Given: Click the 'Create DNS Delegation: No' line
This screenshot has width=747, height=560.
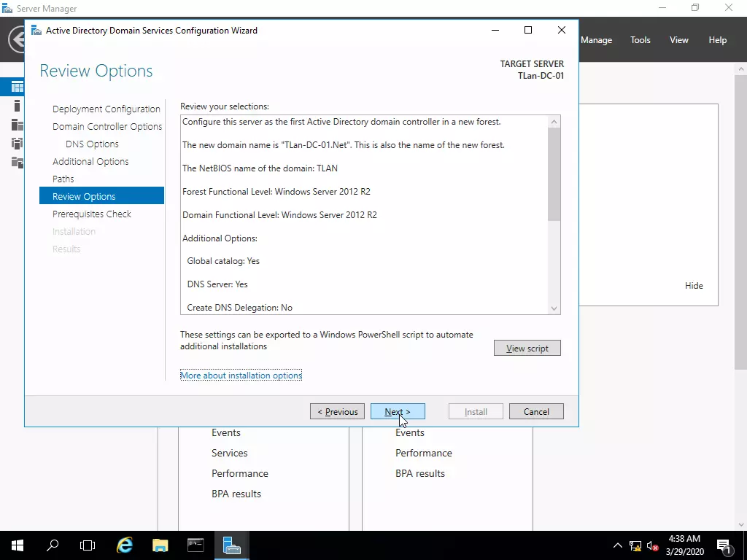Looking at the screenshot, I should point(239,308).
